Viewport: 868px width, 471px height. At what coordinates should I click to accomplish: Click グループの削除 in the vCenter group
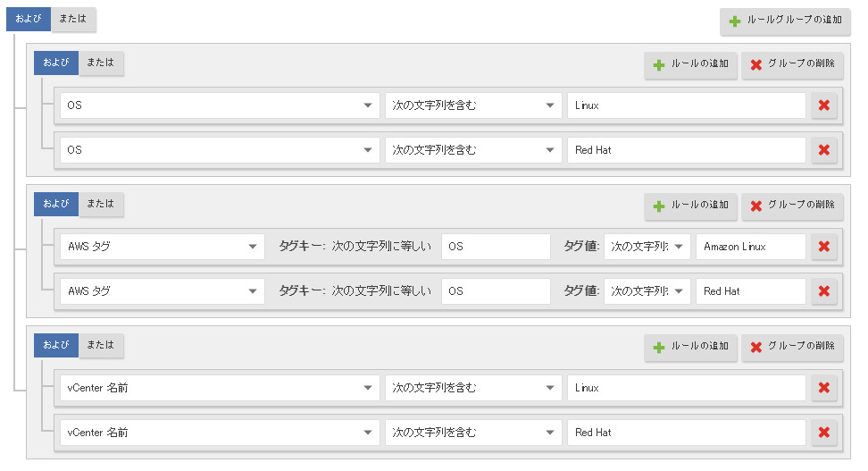(792, 347)
